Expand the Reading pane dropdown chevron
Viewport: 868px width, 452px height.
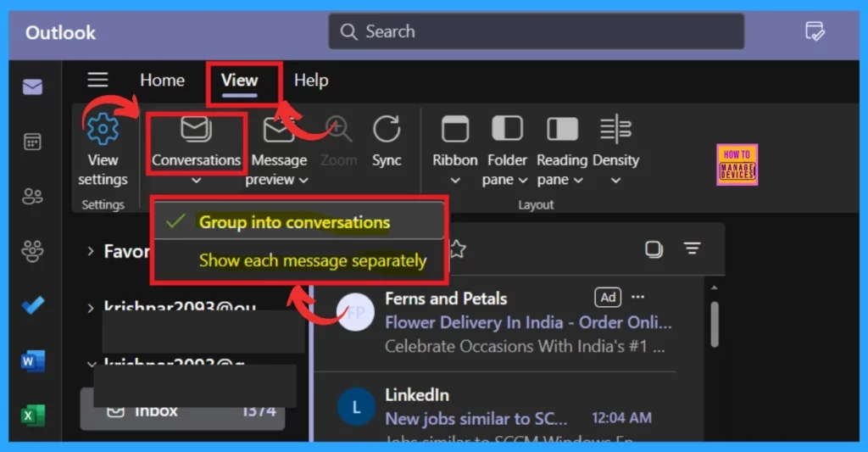(x=578, y=180)
